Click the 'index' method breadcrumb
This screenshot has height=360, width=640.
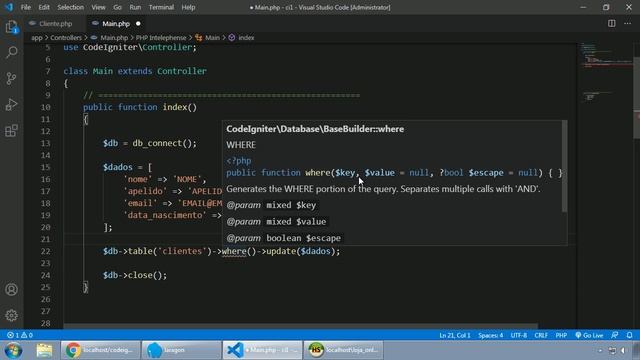coord(246,38)
